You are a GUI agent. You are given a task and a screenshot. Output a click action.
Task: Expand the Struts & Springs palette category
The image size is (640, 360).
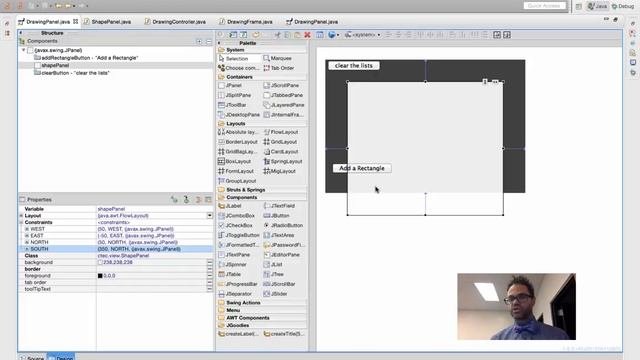click(x=245, y=190)
